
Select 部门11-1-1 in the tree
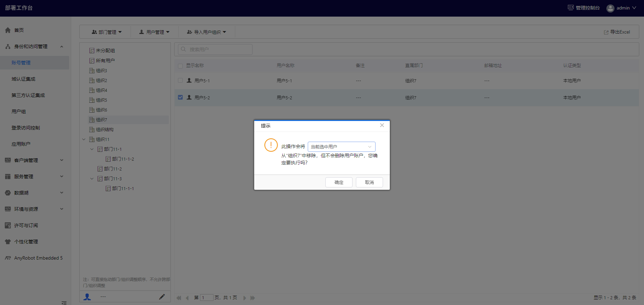pyautogui.click(x=123, y=188)
